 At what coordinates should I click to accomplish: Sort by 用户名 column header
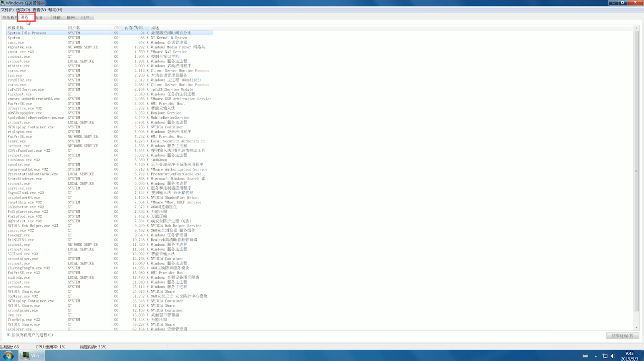pyautogui.click(x=89, y=28)
